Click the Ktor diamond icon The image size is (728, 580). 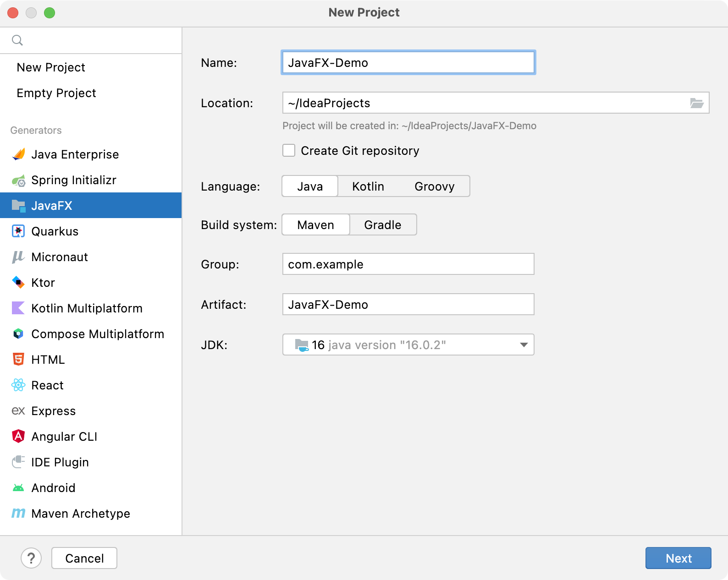tap(18, 283)
